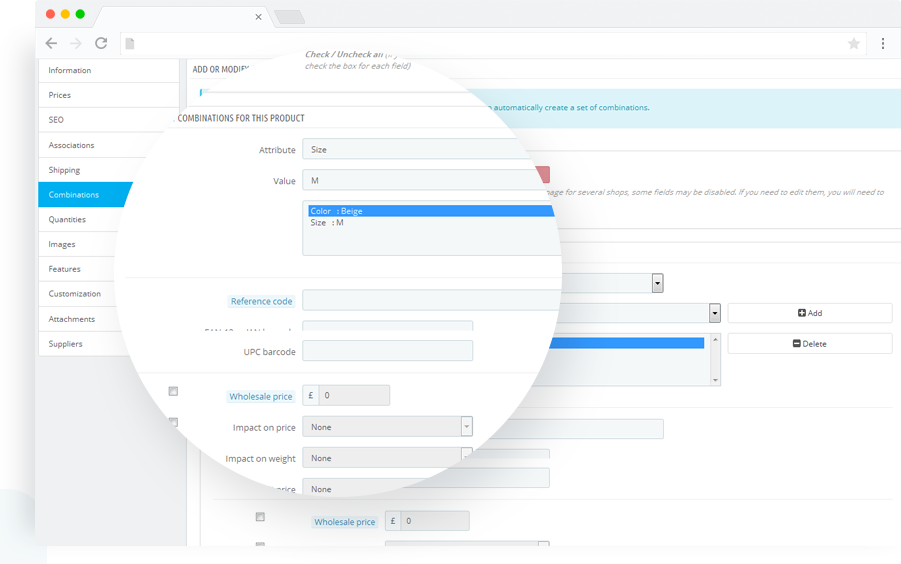Tick the checkbox beside Impact on price
The height and width of the screenshot is (564, 901).
(173, 422)
